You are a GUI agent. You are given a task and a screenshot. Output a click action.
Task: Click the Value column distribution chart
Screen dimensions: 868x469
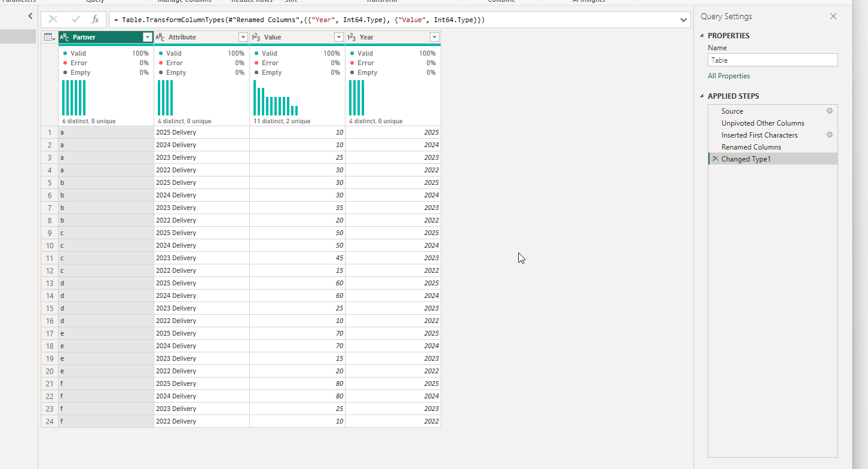276,98
